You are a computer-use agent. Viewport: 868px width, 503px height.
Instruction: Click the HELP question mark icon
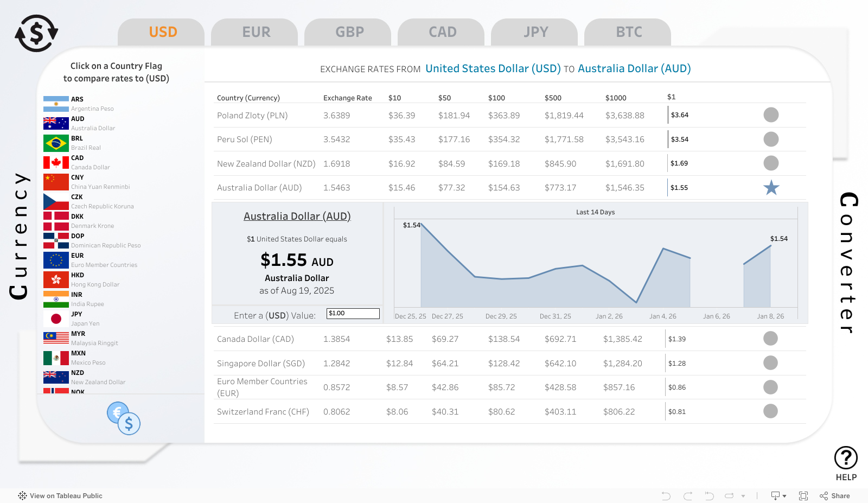click(x=846, y=458)
